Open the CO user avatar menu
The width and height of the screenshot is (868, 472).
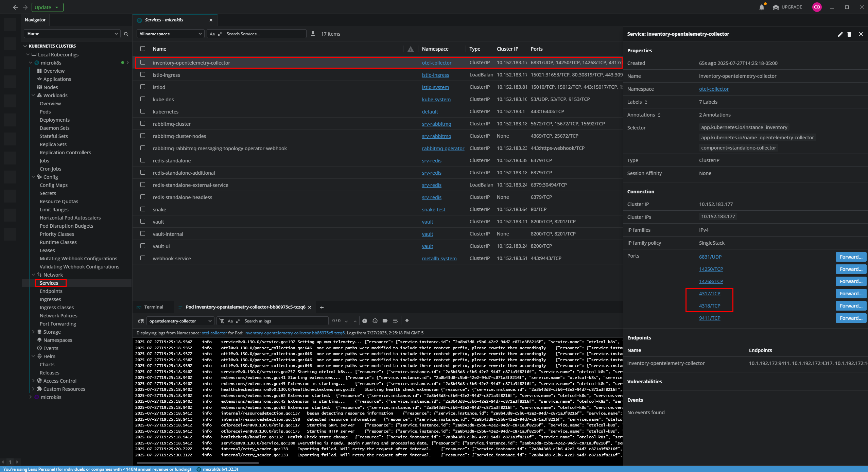(817, 7)
